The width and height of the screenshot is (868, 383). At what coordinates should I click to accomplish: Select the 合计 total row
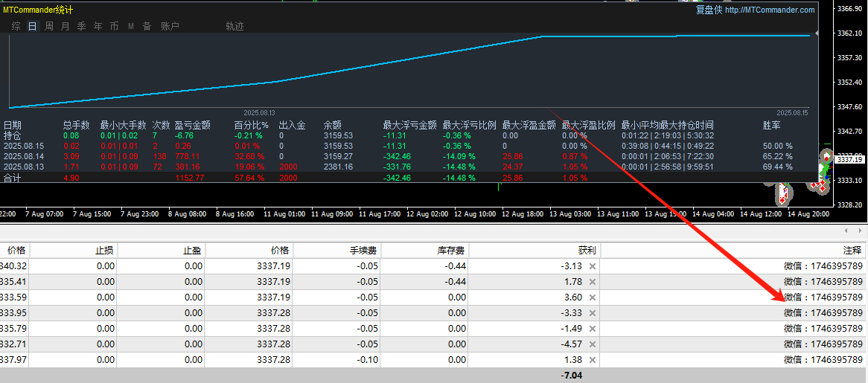click(x=409, y=178)
